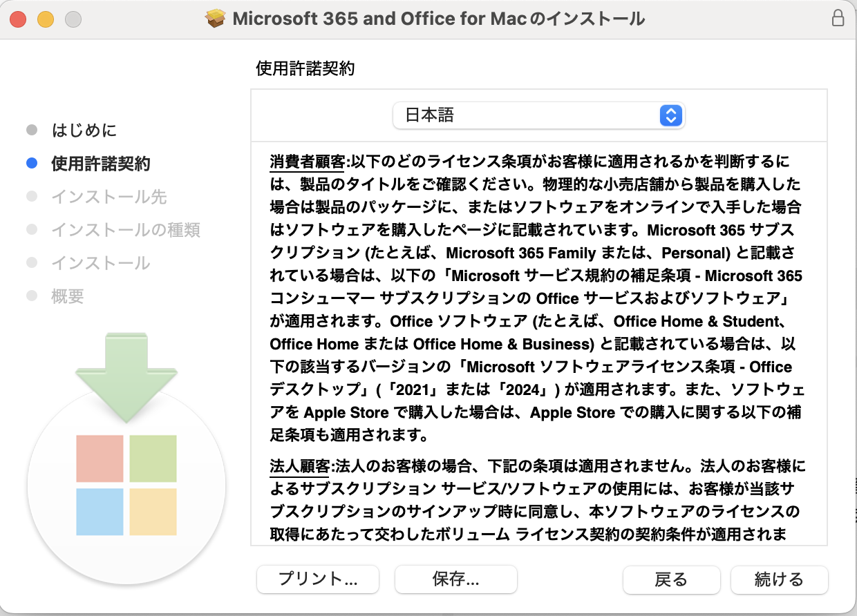
Task: Click the lock icon in the title bar
Action: coord(838,19)
